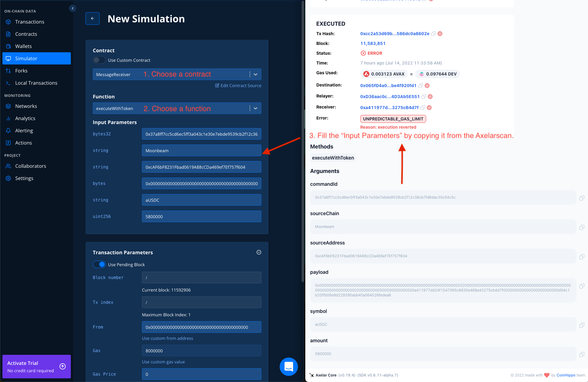Copy the payload argument value
This screenshot has height=382, width=588.
click(x=582, y=286)
